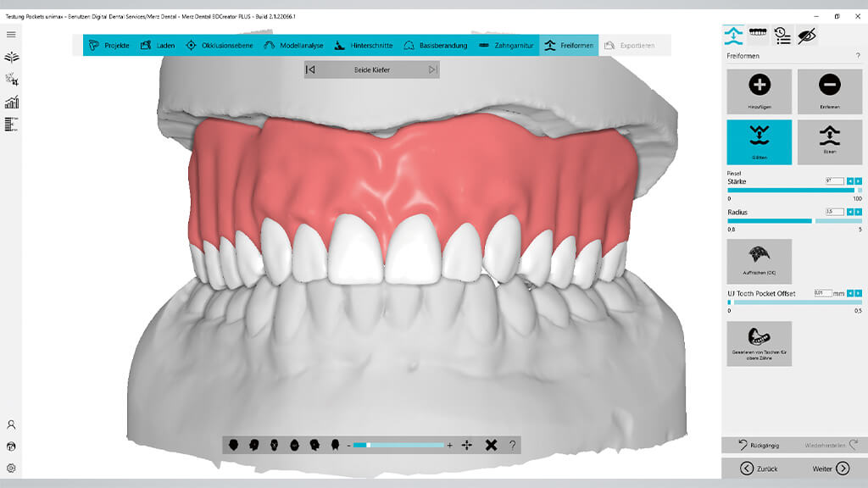The image size is (868, 488).
Task: Open the hamburger menu at the top left
Action: pyautogui.click(x=11, y=34)
